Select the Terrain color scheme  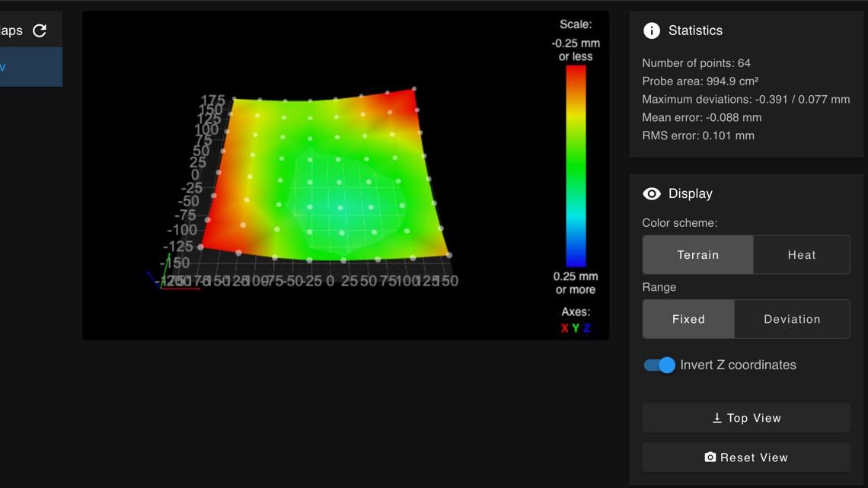pyautogui.click(x=698, y=255)
